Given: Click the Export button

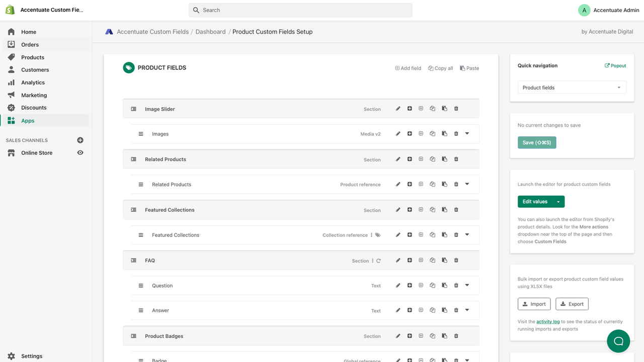Looking at the screenshot, I should 572,304.
